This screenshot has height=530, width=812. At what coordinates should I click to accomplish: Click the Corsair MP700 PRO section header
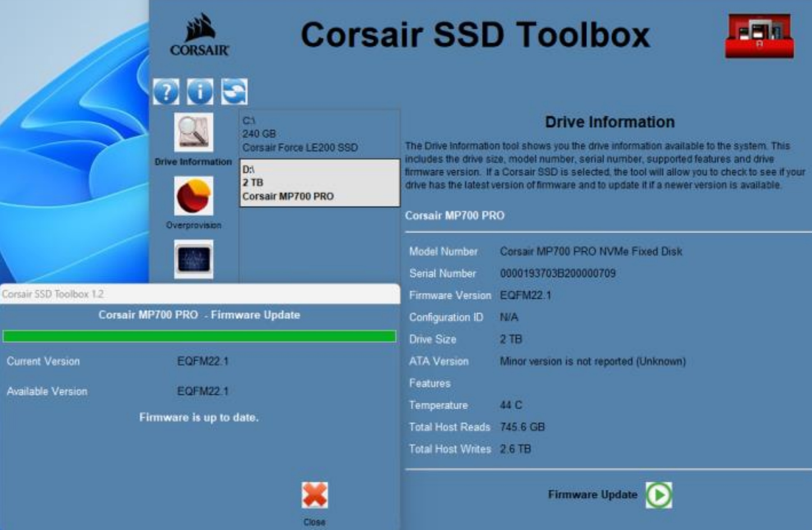pos(455,216)
